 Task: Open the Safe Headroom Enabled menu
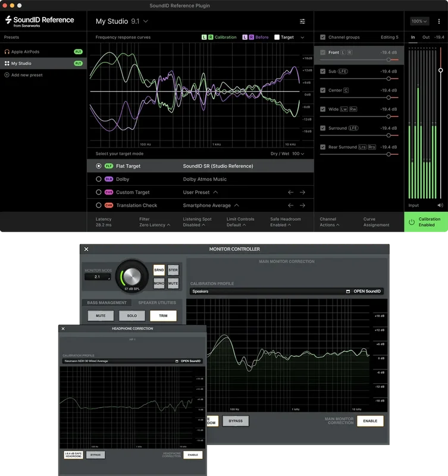point(286,222)
